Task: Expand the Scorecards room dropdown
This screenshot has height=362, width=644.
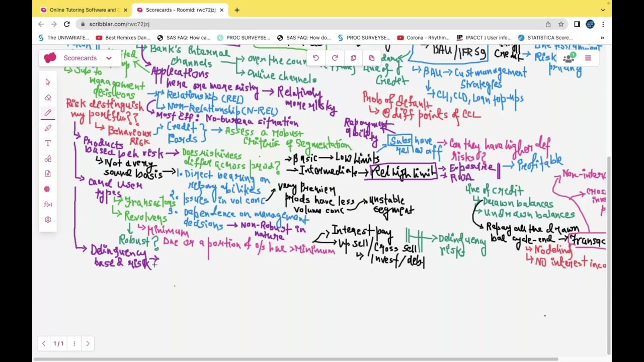Action: [x=109, y=58]
